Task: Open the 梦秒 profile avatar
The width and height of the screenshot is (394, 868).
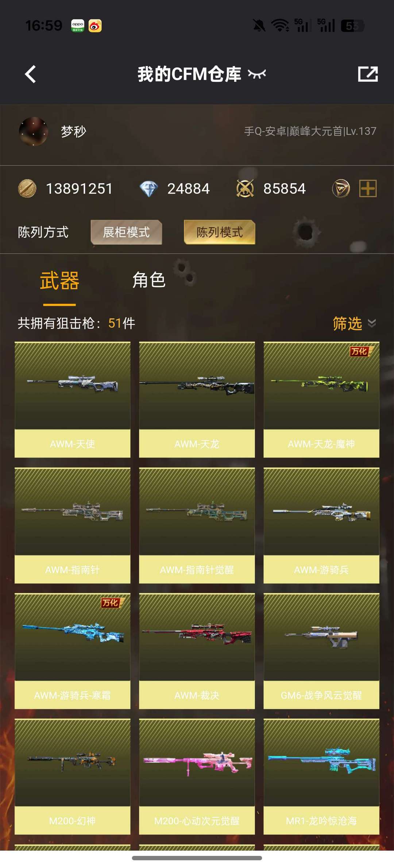Action: 34,131
